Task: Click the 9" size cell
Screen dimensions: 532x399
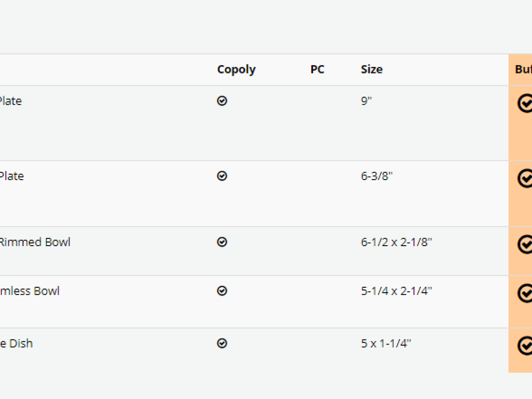Action: coord(366,101)
